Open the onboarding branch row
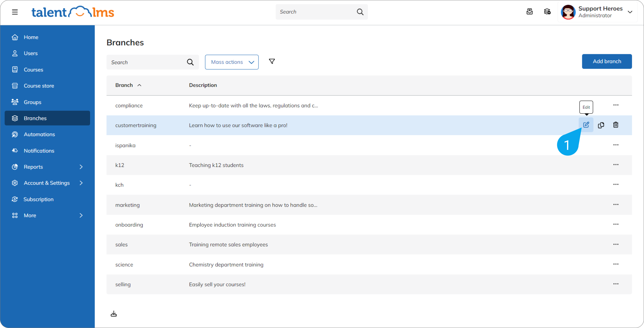 129,225
